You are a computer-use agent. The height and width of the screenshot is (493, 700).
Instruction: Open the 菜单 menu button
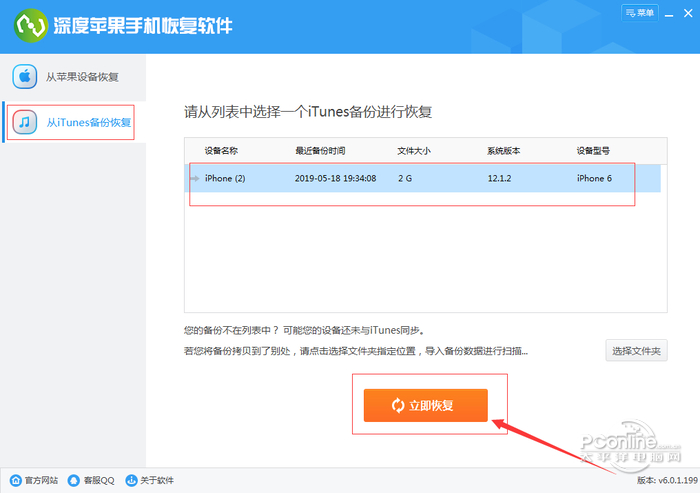pos(639,13)
